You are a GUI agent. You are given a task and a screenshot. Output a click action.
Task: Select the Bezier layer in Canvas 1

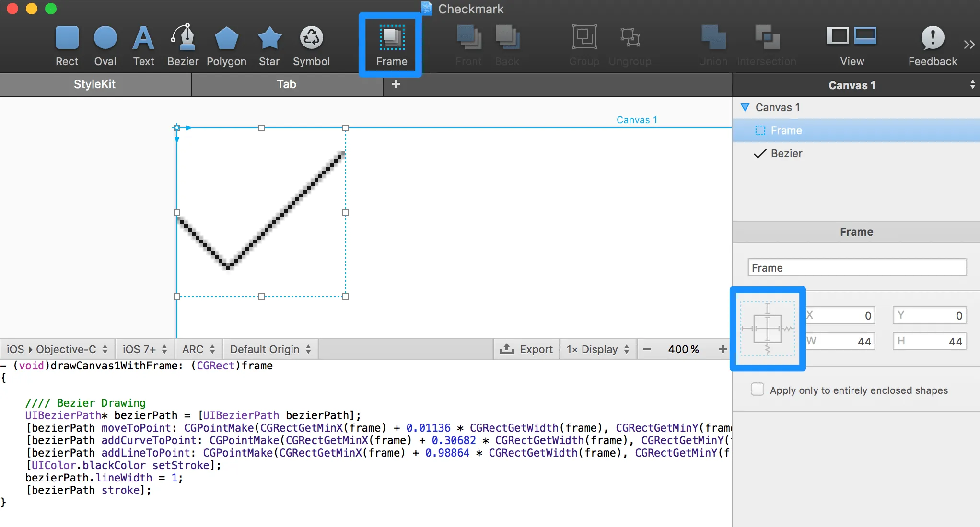(x=786, y=153)
